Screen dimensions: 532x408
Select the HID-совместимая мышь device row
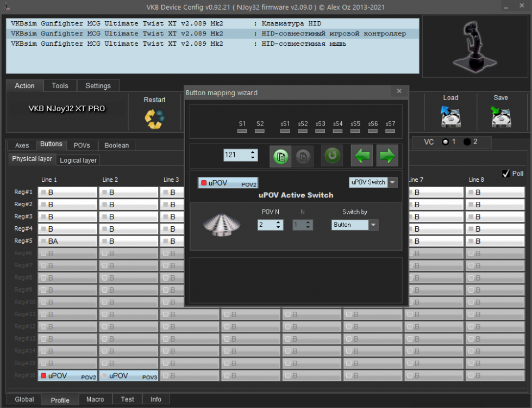212,44
